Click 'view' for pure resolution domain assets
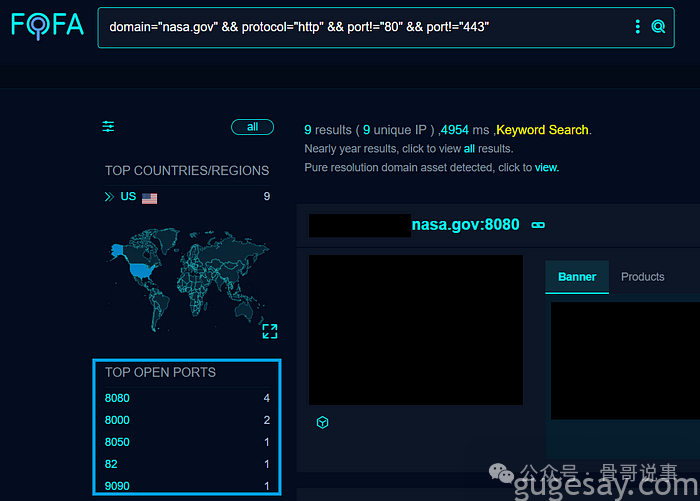 (x=546, y=167)
